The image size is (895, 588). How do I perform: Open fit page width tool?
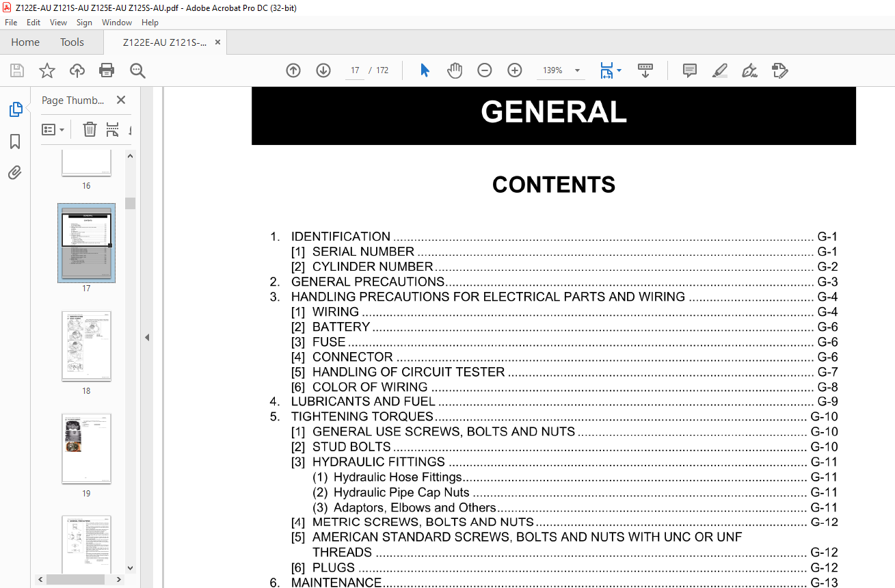606,70
